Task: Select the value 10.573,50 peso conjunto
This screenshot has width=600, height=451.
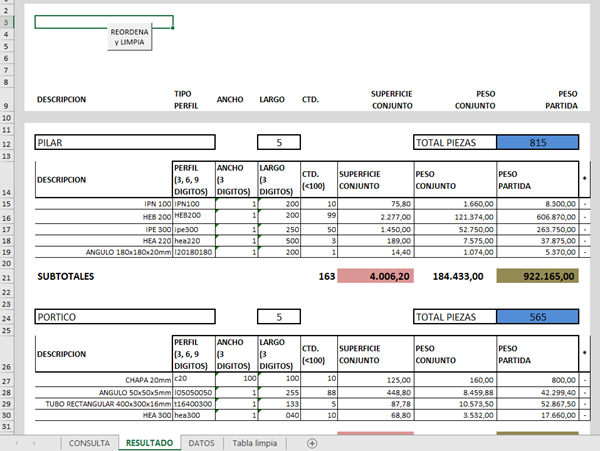Action: click(x=455, y=404)
